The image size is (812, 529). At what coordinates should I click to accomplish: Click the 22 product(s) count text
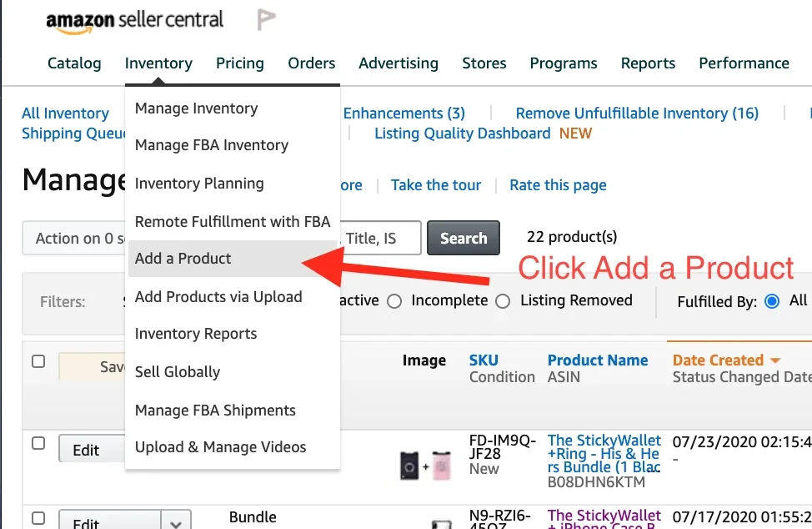point(572,237)
